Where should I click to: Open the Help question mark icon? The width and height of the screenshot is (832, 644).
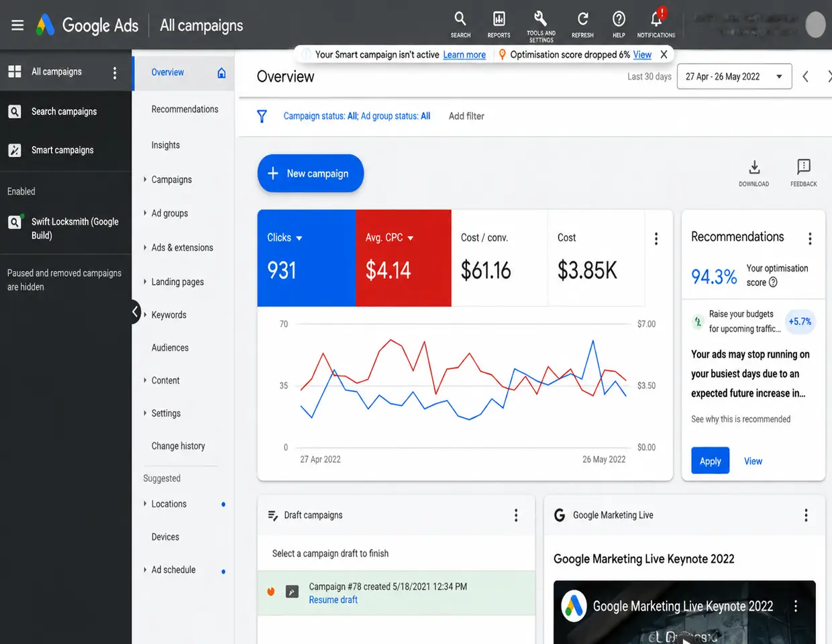click(619, 24)
